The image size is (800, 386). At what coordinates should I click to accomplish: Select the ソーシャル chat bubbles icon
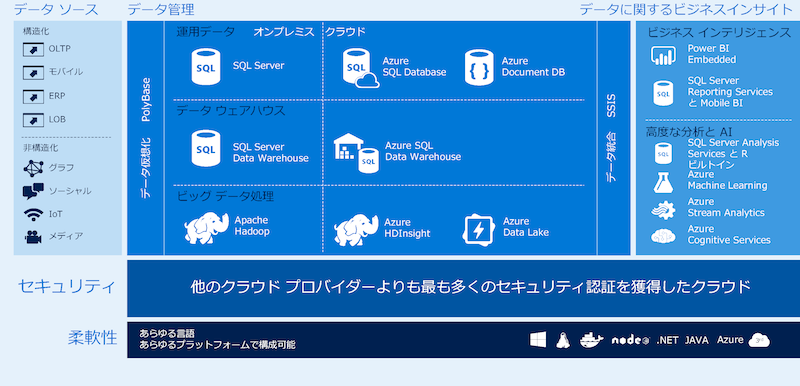tap(33, 191)
